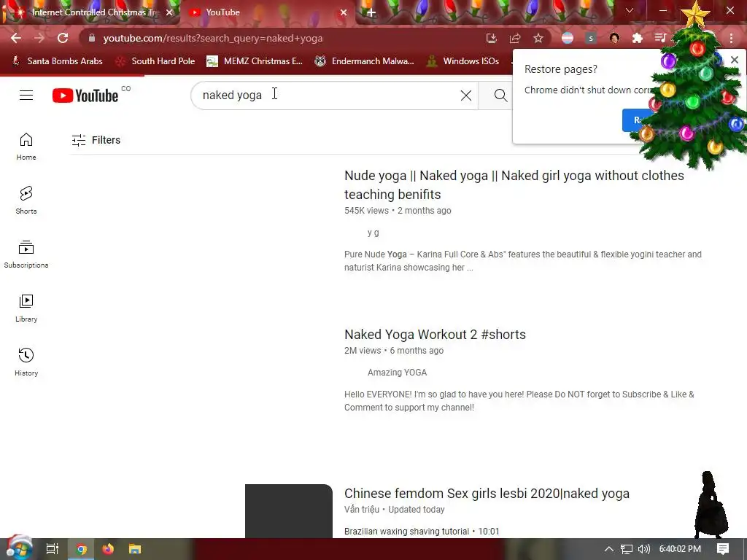Open the Windows ISOs bookmark
The image size is (747, 560).
coord(463,61)
